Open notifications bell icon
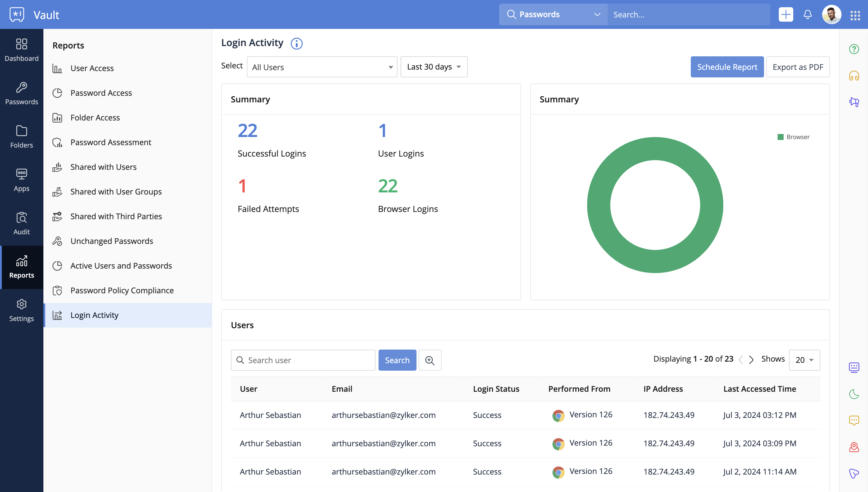 pyautogui.click(x=807, y=14)
